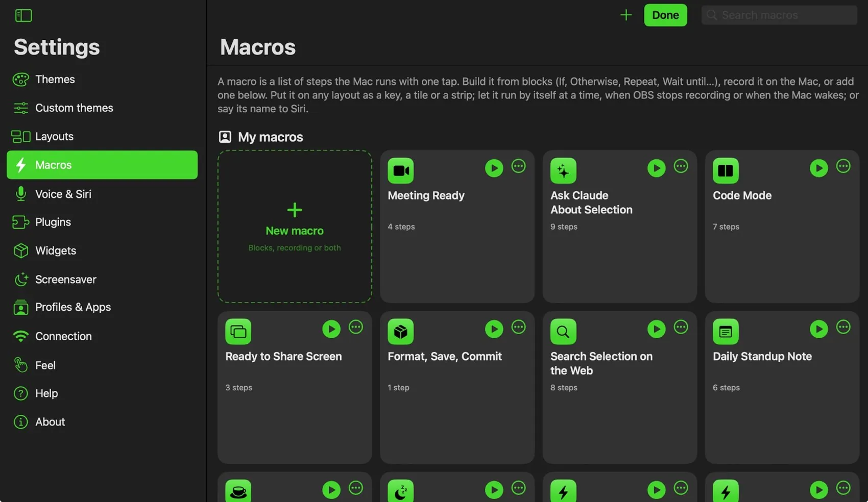Click the Meeting Ready camera icon
The height and width of the screenshot is (502, 868).
[x=401, y=170]
